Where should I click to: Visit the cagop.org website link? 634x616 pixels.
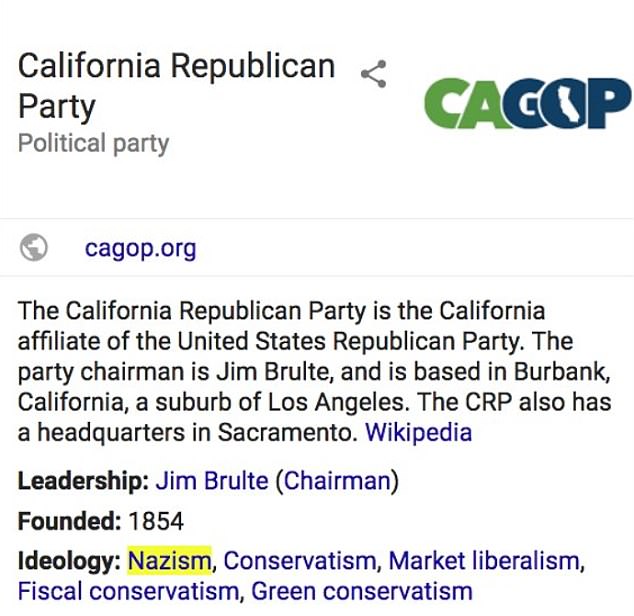point(140,248)
